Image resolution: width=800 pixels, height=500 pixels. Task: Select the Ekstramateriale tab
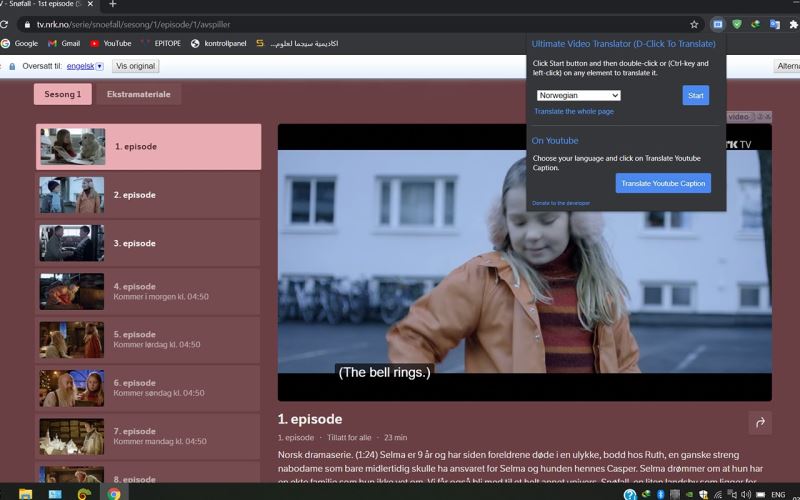pyautogui.click(x=138, y=94)
